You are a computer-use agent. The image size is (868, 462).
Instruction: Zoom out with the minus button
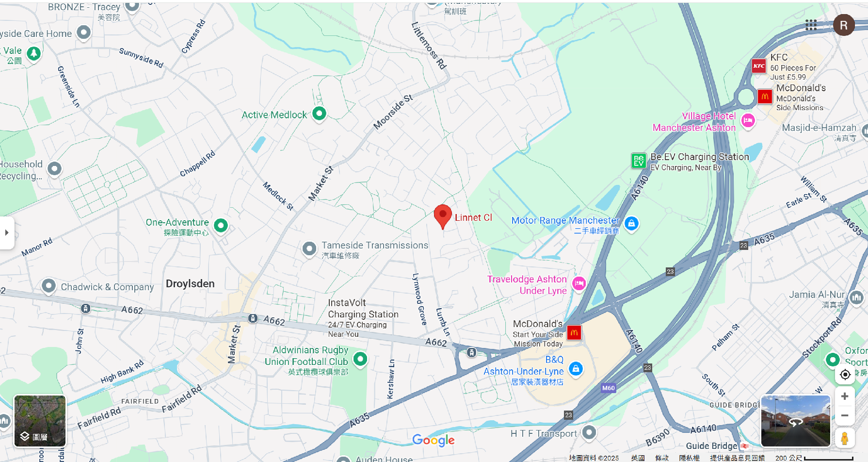click(x=845, y=416)
